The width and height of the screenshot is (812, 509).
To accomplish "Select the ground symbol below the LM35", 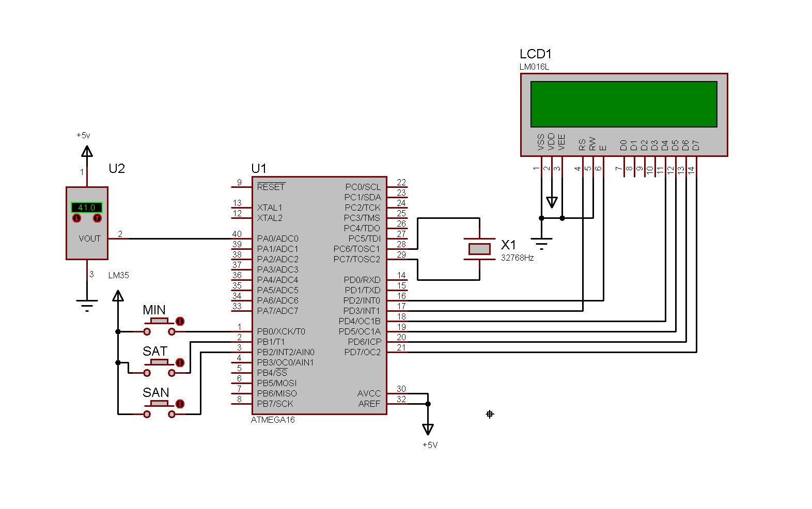I will [87, 305].
